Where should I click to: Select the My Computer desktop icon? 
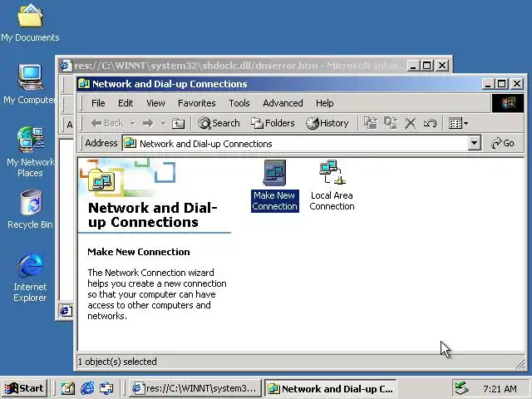(30, 85)
